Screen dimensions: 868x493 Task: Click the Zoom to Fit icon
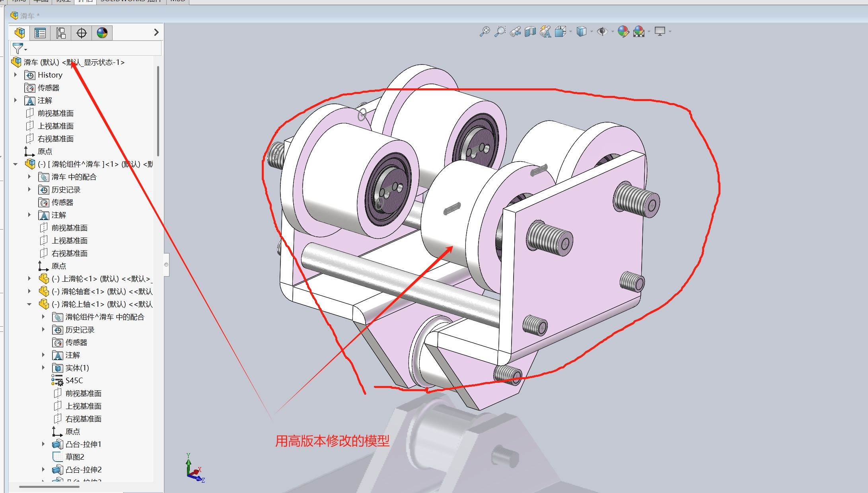tap(485, 31)
